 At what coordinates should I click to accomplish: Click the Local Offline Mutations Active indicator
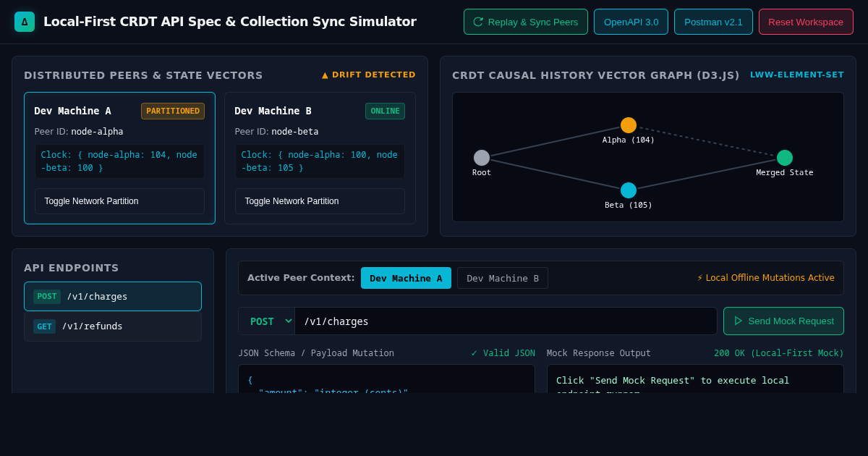click(x=766, y=278)
